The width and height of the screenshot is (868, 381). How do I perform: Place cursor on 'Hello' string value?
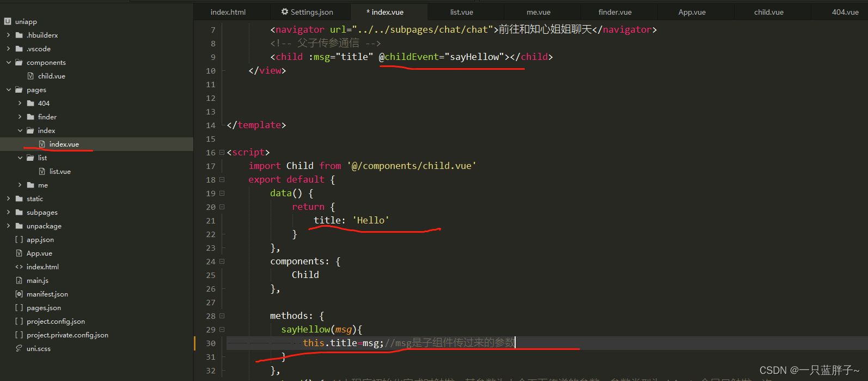tap(370, 220)
